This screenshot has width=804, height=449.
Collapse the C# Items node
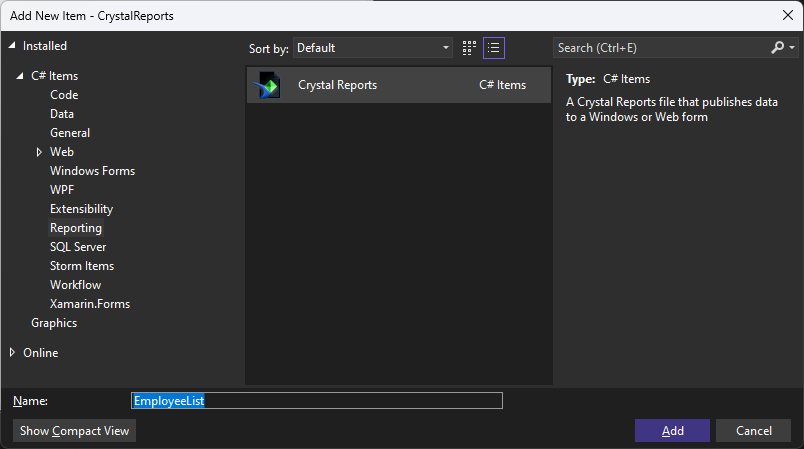pyautogui.click(x=21, y=76)
